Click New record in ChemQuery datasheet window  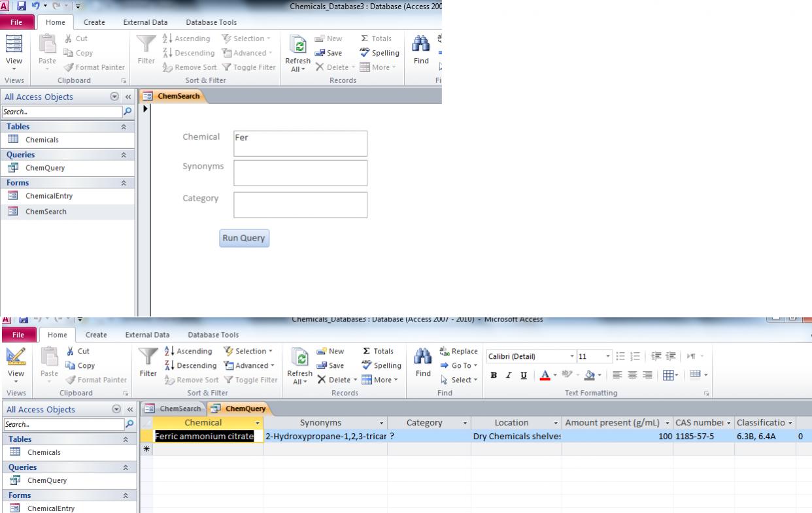(331, 352)
